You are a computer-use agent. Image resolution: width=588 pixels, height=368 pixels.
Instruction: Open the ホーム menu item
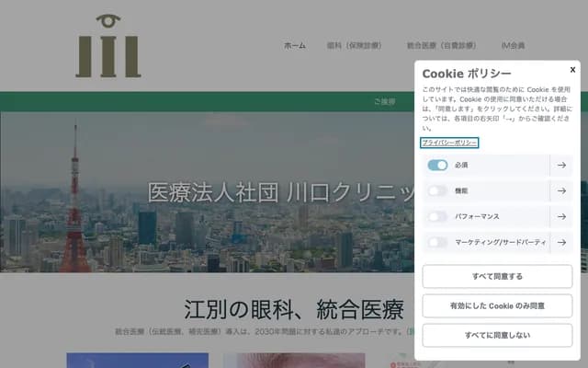pos(295,46)
